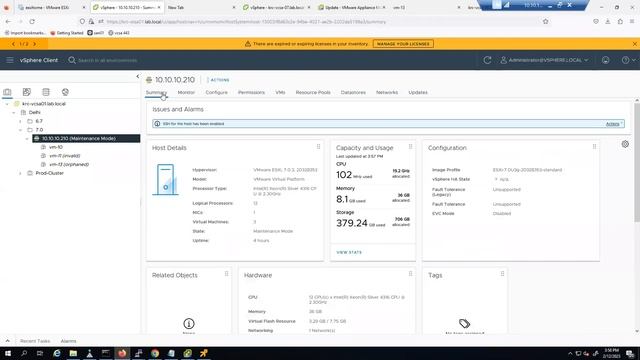Open the smiley feedback icon
This screenshot has width=640, height=360.
(x=605, y=60)
